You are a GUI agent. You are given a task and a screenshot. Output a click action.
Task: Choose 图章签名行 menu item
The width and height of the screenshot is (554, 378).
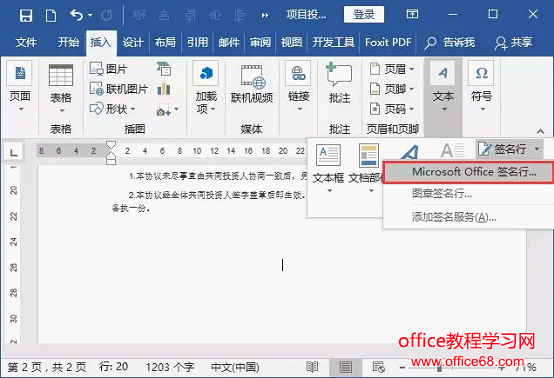pyautogui.click(x=468, y=193)
